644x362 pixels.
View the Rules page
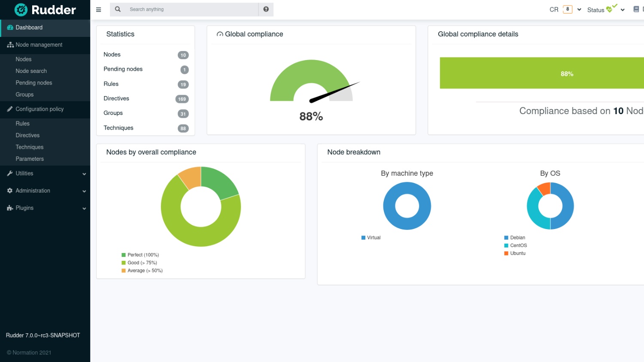[22, 123]
